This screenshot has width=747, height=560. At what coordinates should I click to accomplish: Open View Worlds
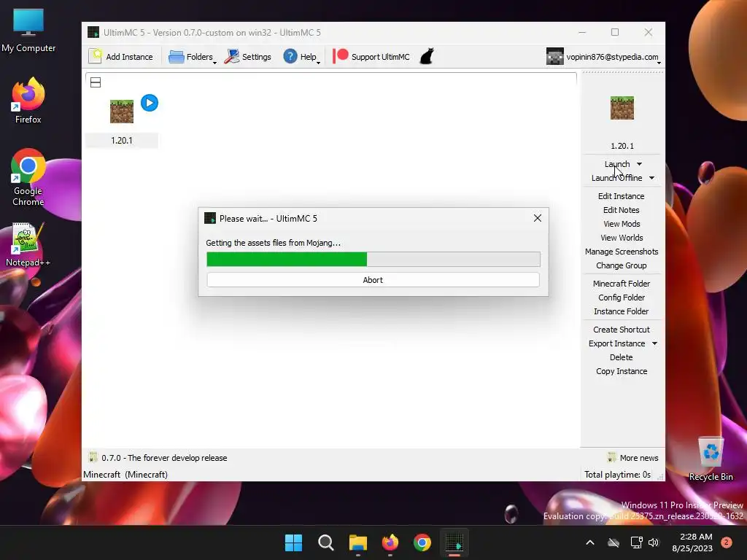click(x=622, y=238)
